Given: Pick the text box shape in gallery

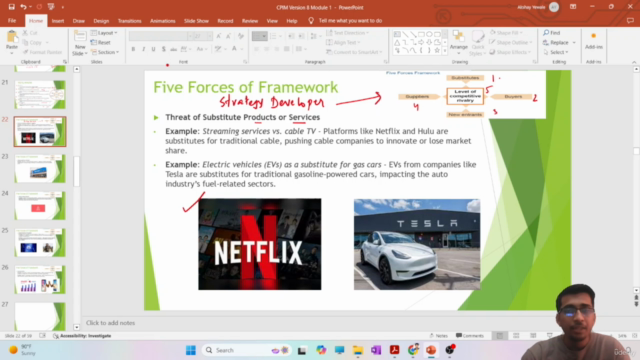Looking at the screenshot, I should pos(397,34).
